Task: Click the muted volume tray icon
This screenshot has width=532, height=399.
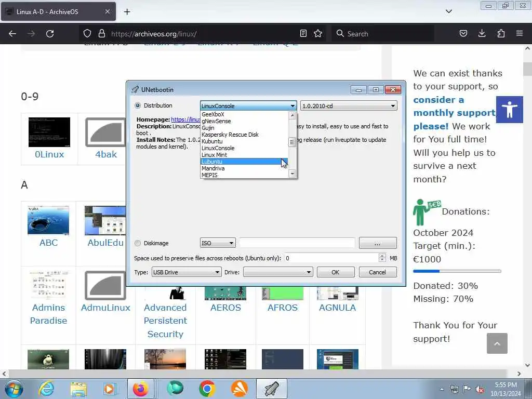Action: pyautogui.click(x=480, y=390)
